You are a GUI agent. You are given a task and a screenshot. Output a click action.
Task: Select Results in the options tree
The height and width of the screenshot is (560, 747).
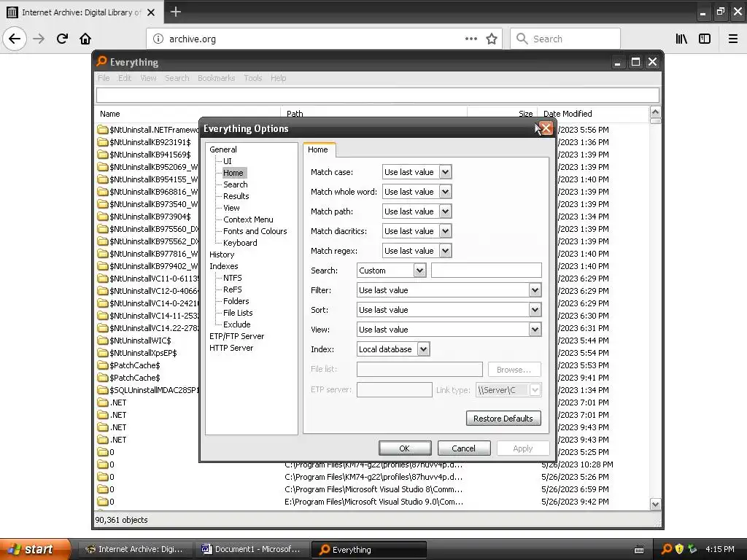click(x=236, y=196)
